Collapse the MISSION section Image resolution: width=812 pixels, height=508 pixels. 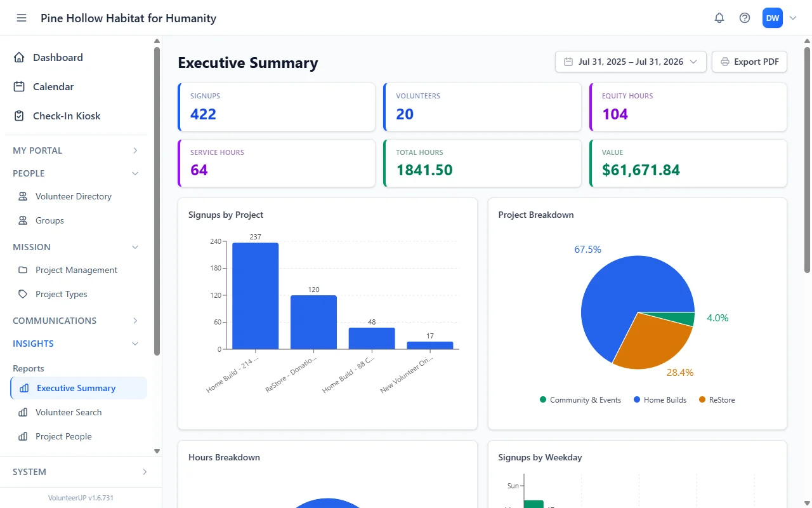tap(76, 247)
